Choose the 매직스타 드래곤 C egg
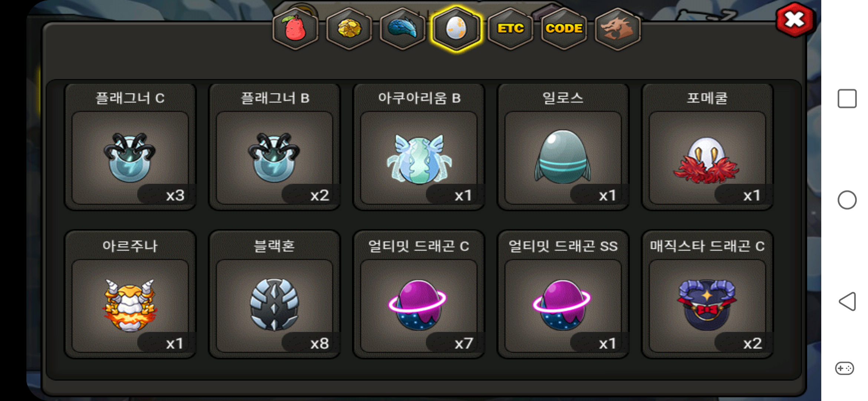 [707, 294]
